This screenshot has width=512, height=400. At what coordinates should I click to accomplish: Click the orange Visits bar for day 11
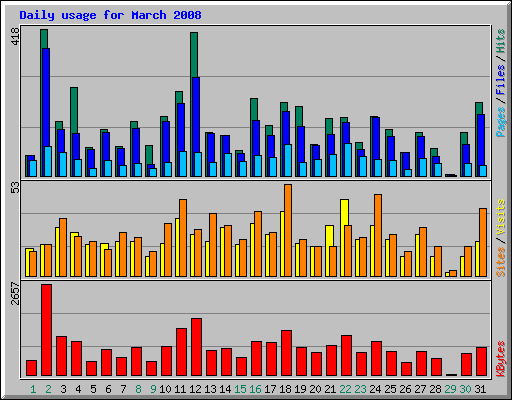click(183, 238)
